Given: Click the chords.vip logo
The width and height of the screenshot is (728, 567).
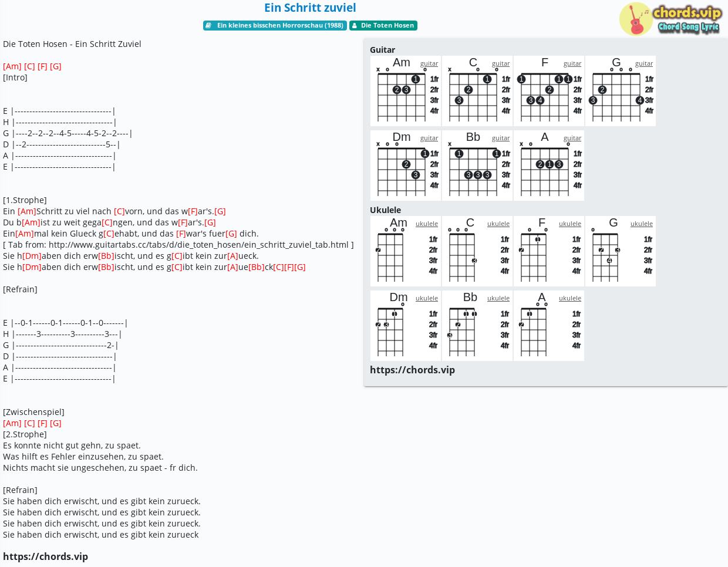Looking at the screenshot, I should point(670,19).
